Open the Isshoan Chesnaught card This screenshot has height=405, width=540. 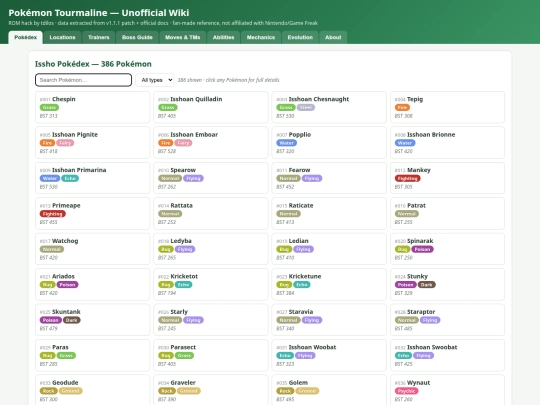(x=329, y=107)
